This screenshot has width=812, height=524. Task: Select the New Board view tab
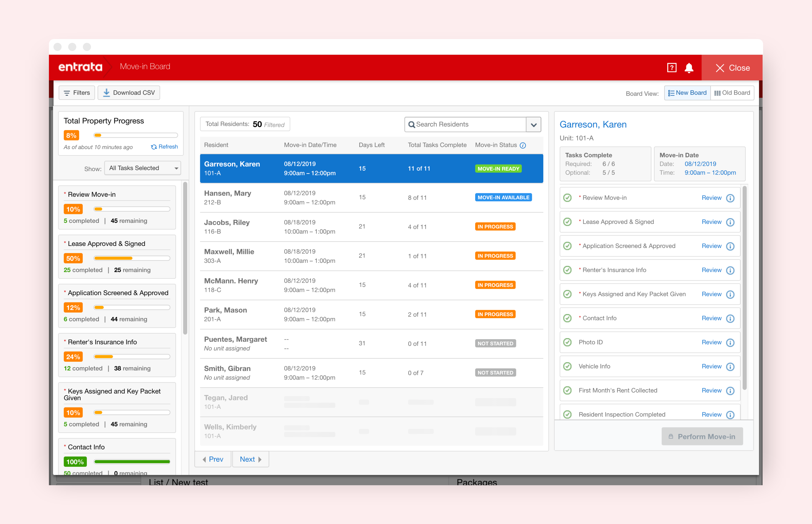(x=687, y=93)
